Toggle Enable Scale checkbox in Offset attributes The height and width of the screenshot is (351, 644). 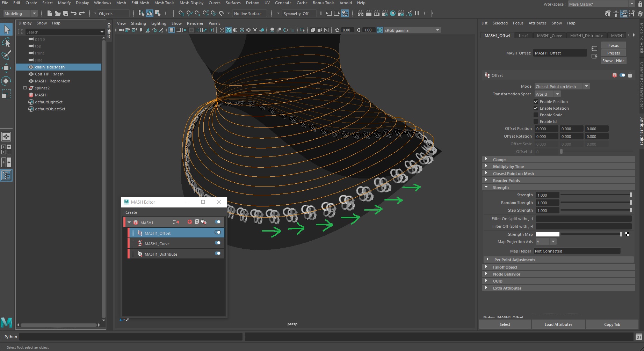[536, 115]
